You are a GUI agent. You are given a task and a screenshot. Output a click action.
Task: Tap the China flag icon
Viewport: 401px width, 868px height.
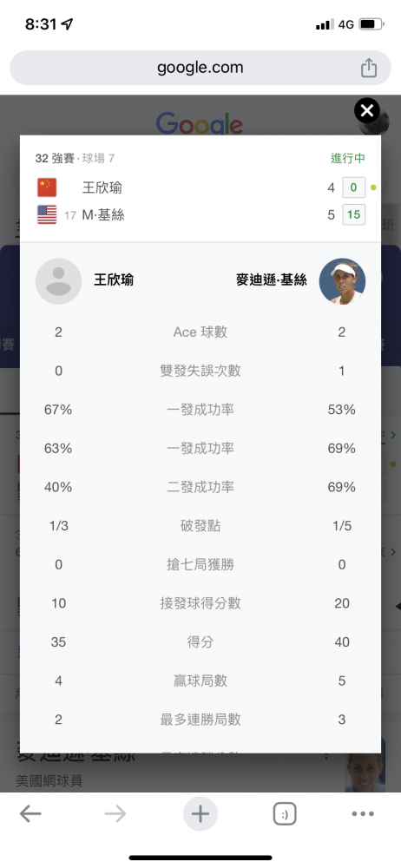(x=47, y=187)
